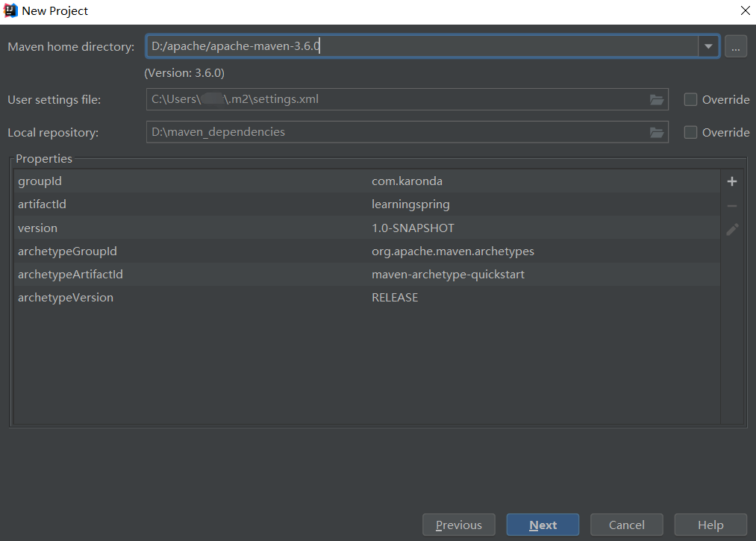Click the browse ellipsis button for Maven home
Screen dimensions: 756x541
pos(736,46)
